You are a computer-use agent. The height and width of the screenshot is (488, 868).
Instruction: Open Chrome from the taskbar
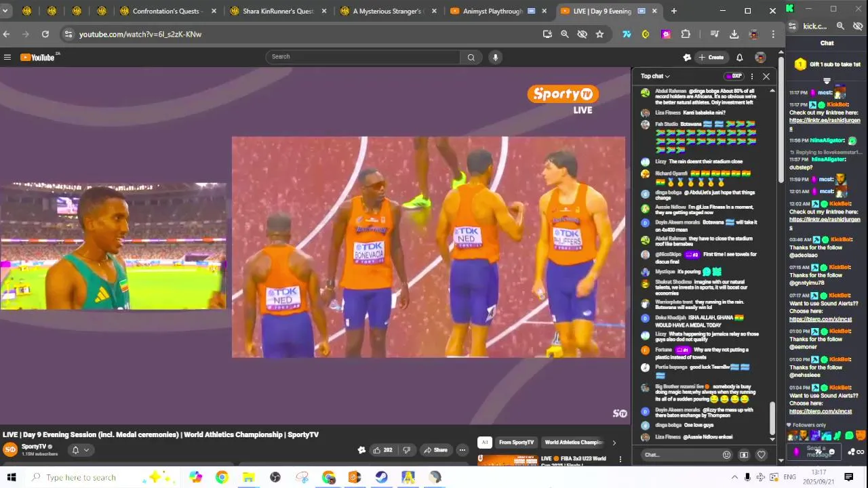[x=222, y=477]
